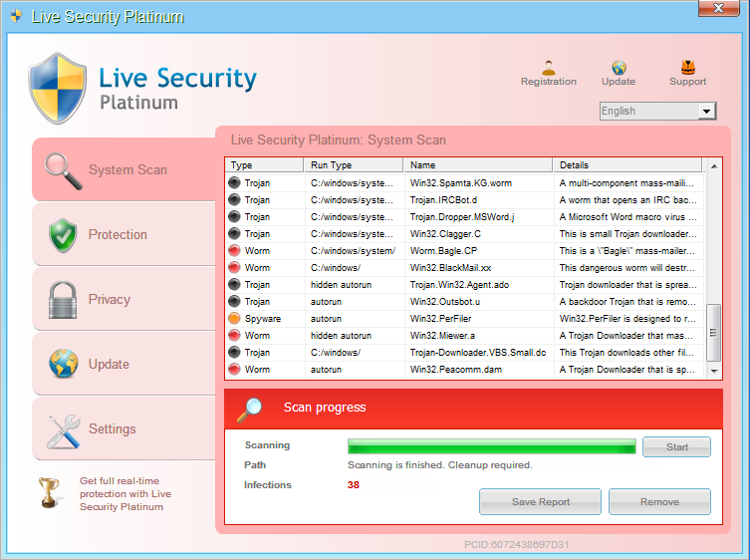Click the red threat icon for Worm.Bagle.CP
This screenshot has width=750, height=560.
[x=234, y=251]
